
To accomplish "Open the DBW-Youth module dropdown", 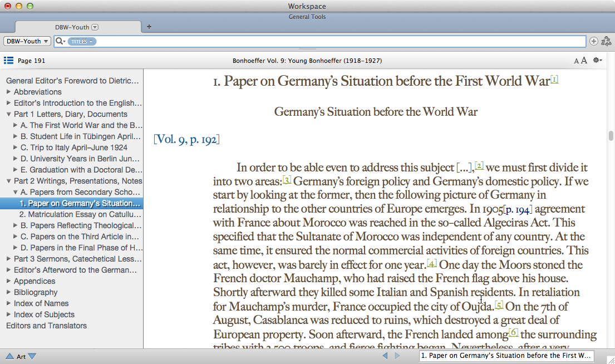I will [x=27, y=41].
